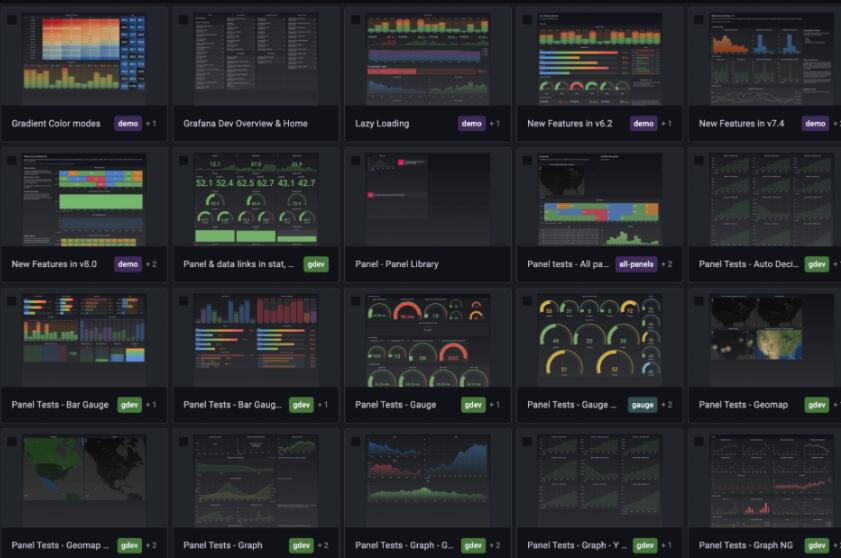Click the Gradient Color modes title
This screenshot has height=558, width=841.
pyautogui.click(x=56, y=123)
